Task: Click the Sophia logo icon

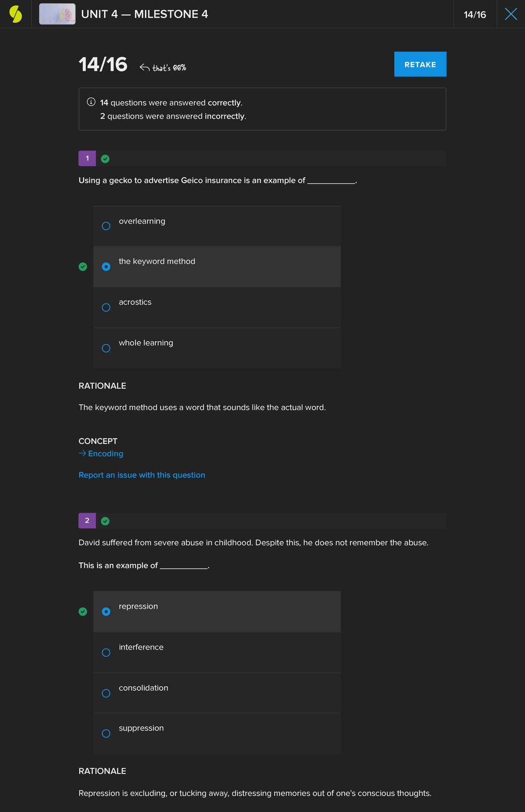Action: point(16,14)
